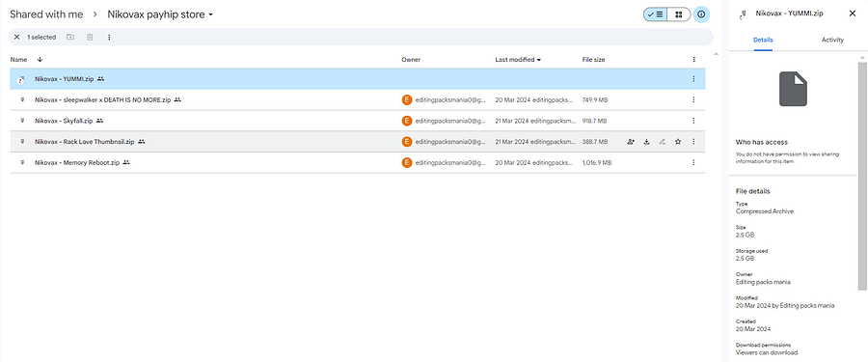Click the YUMMI.zip file type icon
868x362 pixels.
pyautogui.click(x=21, y=80)
